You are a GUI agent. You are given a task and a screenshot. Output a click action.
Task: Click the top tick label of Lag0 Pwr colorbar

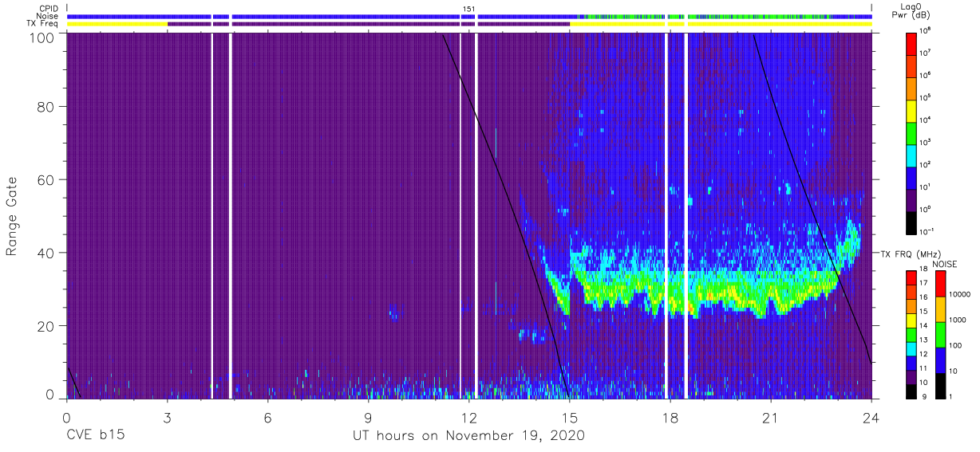(x=927, y=30)
